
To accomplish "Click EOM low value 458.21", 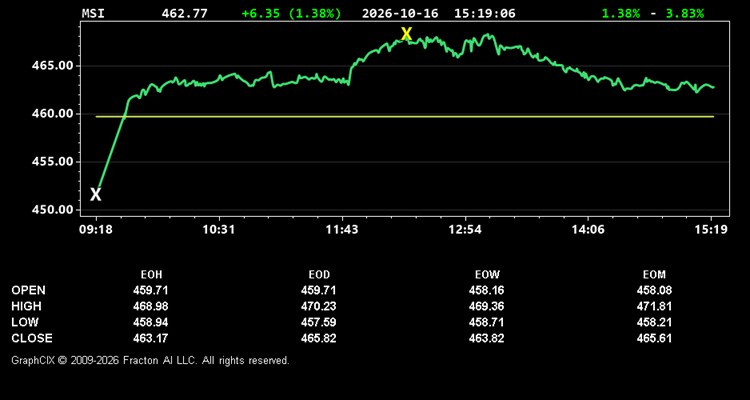I will pyautogui.click(x=654, y=322).
